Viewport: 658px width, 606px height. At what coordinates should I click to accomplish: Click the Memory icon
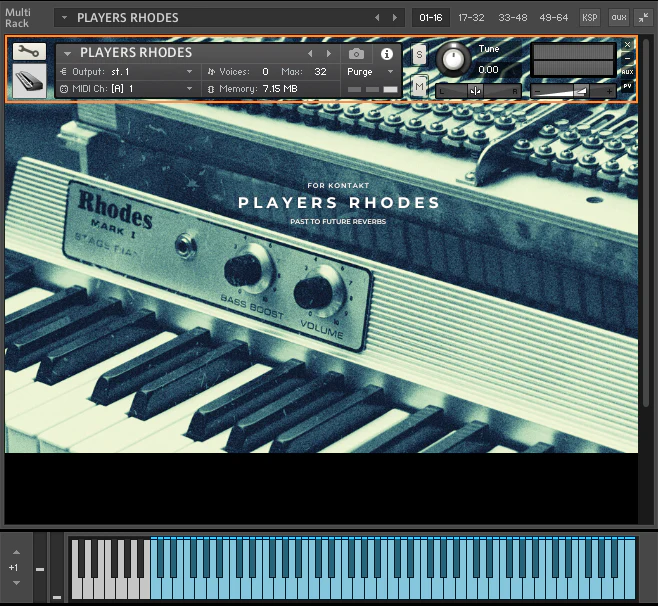tap(211, 89)
